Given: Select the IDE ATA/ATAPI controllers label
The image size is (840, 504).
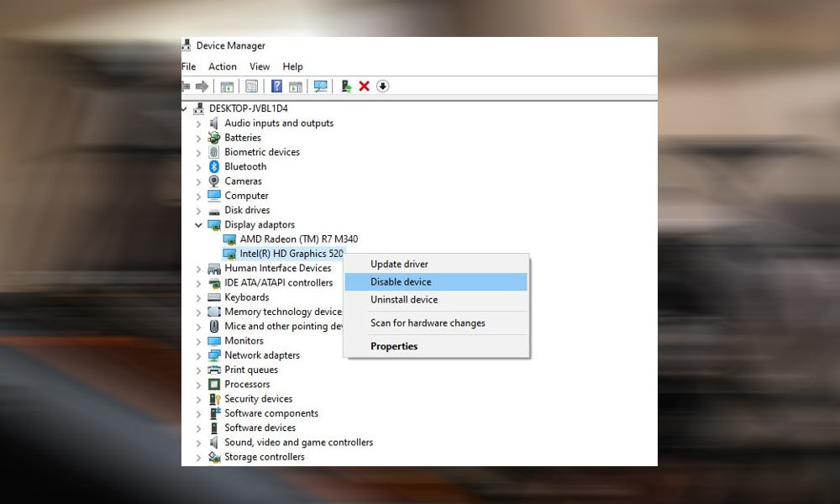Looking at the screenshot, I should 278,282.
